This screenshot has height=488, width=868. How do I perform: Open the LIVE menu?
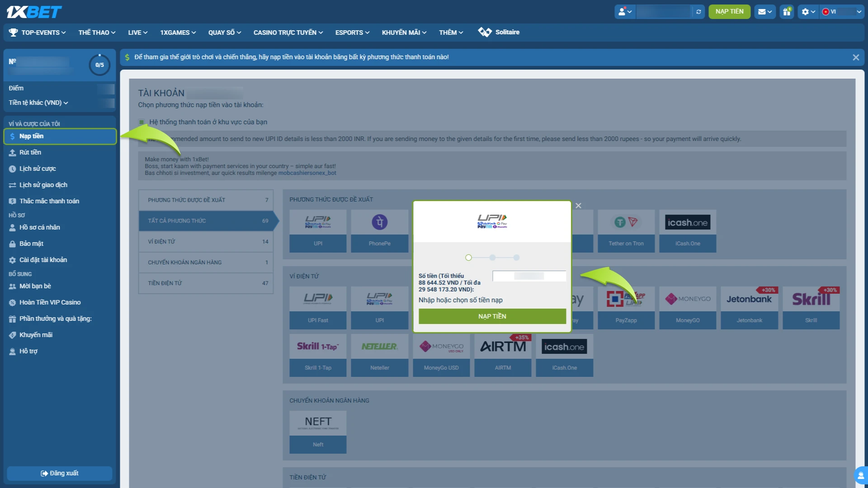click(137, 33)
